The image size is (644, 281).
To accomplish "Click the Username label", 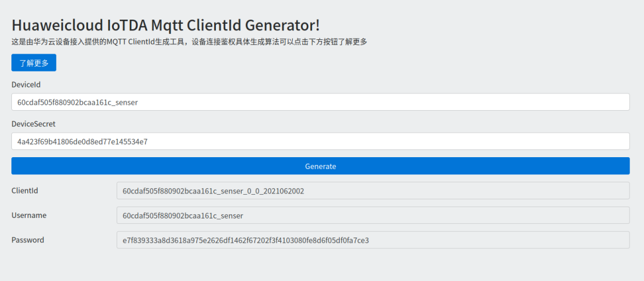I will pos(29,215).
